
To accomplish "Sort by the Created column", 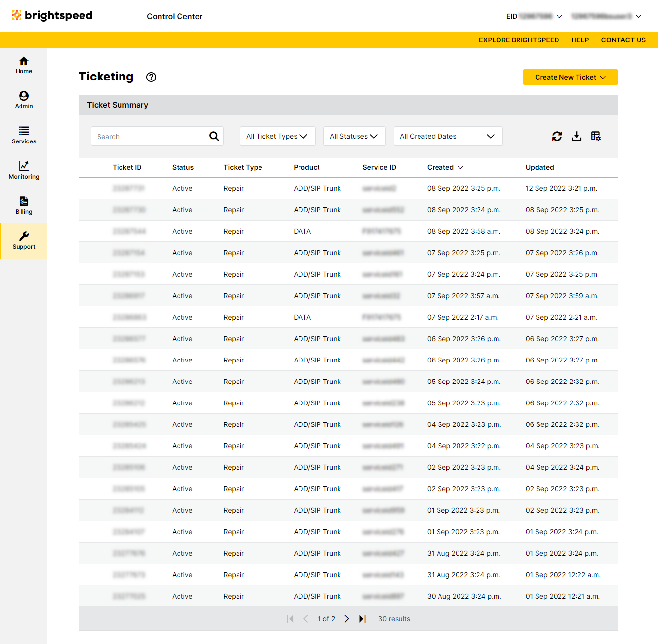I will [x=445, y=167].
